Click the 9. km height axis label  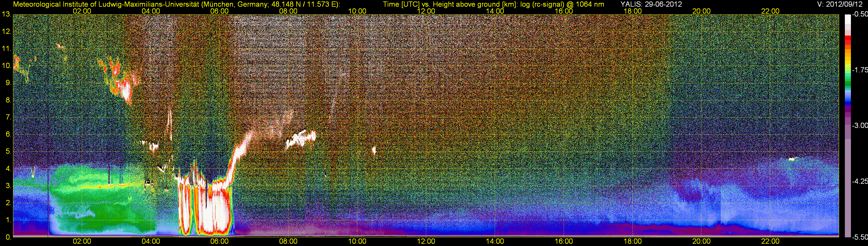coord(8,83)
